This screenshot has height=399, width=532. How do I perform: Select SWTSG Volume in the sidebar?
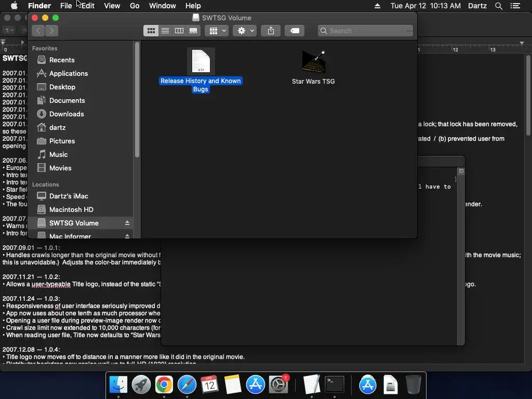81,223
